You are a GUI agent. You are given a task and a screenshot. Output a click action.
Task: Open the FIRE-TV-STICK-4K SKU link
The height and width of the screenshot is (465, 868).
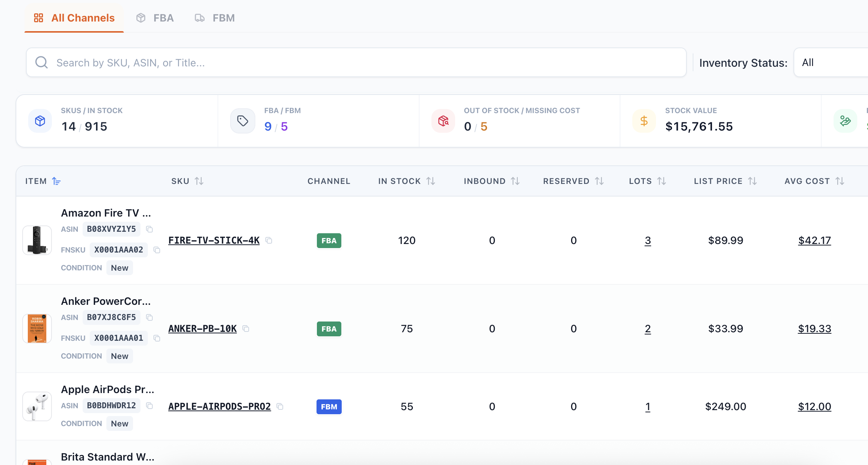pyautogui.click(x=214, y=241)
